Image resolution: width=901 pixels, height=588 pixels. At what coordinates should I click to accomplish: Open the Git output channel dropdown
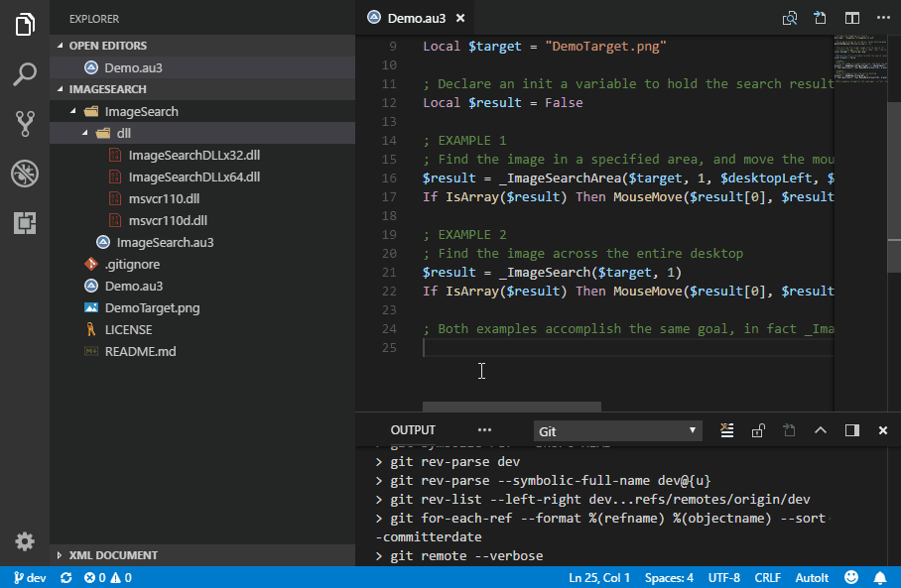(x=618, y=431)
